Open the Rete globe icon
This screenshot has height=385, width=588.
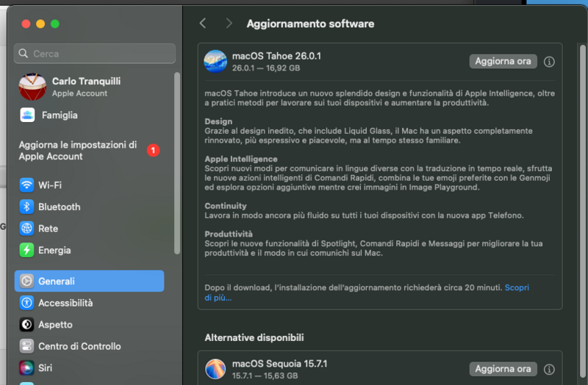[x=26, y=229]
